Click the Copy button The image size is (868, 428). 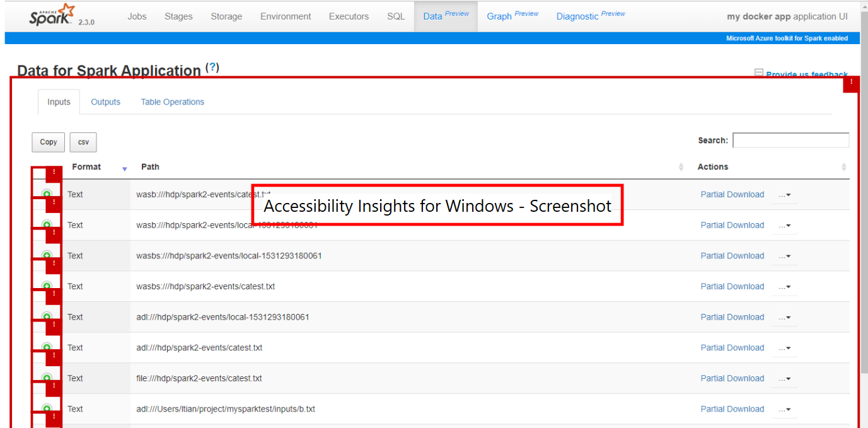point(48,142)
